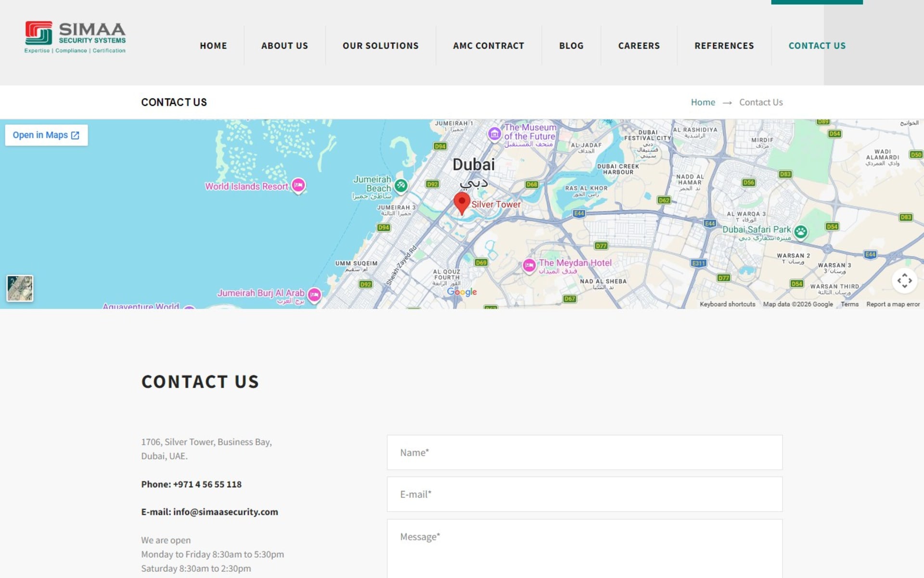Switch to satellite view thumbnail
Viewport: 924px width, 578px height.
(20, 288)
